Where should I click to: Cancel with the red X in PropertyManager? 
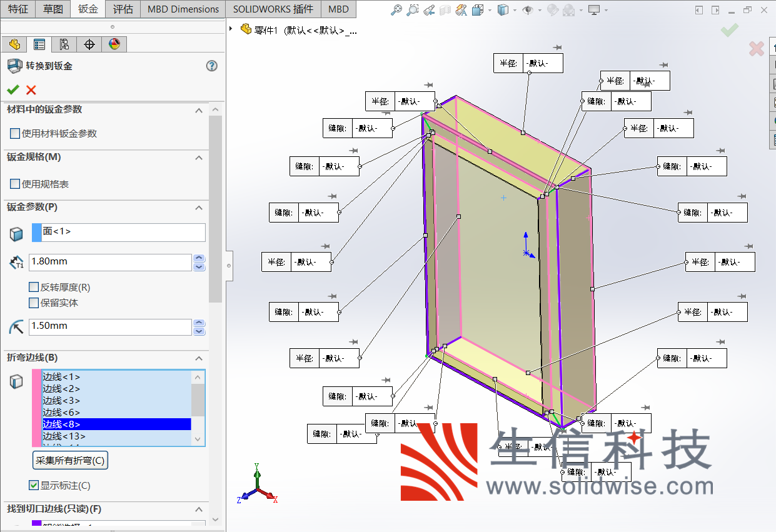31,89
